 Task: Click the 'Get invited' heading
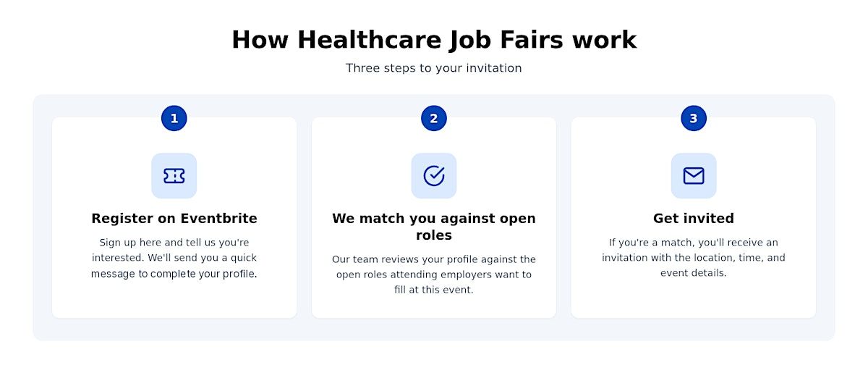[x=694, y=218]
